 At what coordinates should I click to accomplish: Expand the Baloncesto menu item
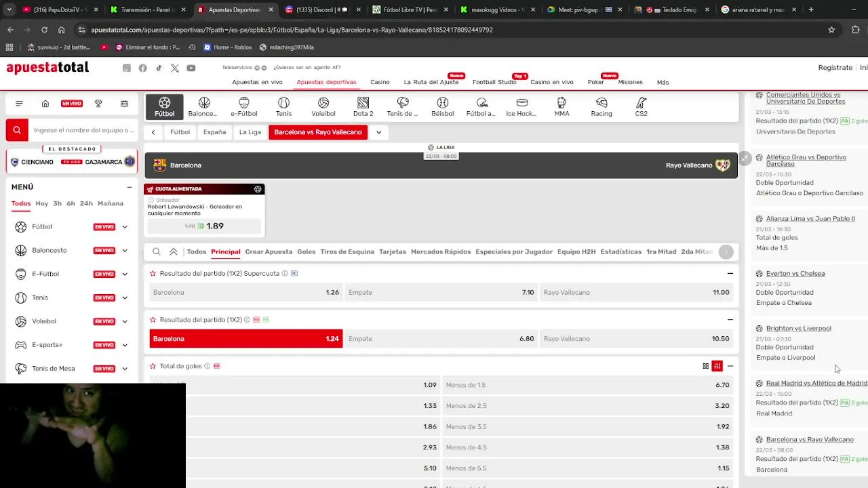coord(125,251)
